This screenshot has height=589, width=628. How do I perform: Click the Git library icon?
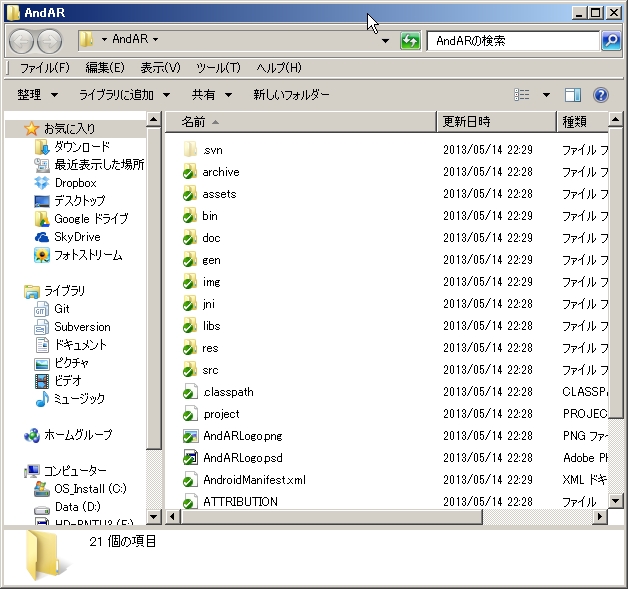pos(42,309)
